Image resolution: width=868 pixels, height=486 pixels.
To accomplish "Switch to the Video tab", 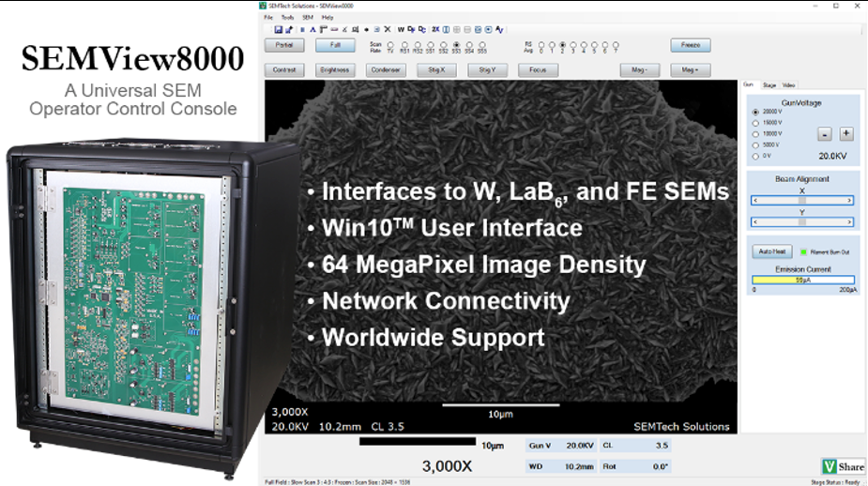I will tap(789, 85).
